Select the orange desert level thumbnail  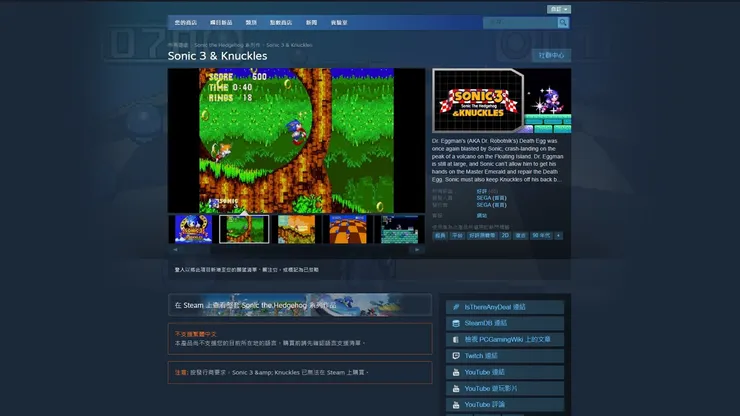(x=296, y=229)
